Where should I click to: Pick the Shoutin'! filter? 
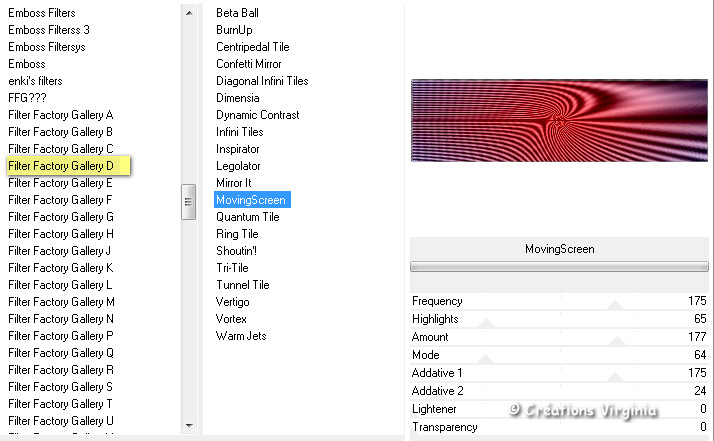click(236, 251)
